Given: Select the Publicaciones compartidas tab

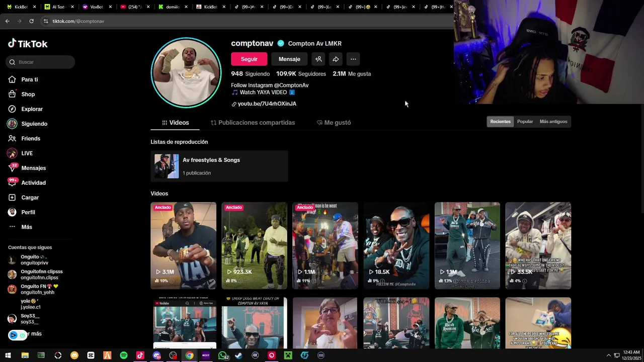Looking at the screenshot, I should click(253, 123).
